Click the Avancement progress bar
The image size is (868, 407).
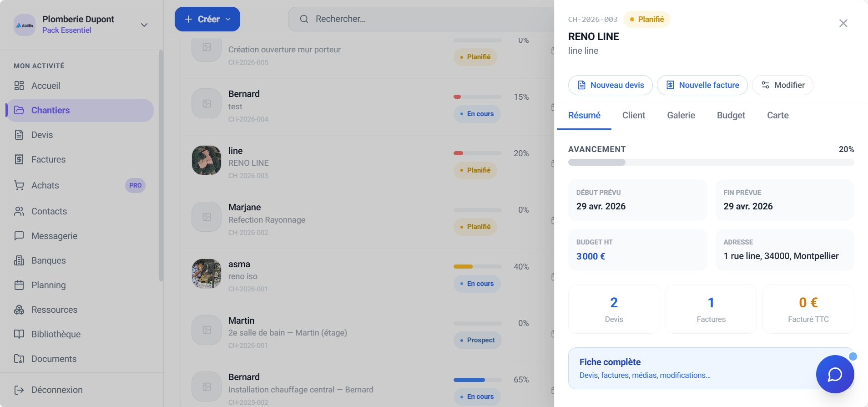711,163
